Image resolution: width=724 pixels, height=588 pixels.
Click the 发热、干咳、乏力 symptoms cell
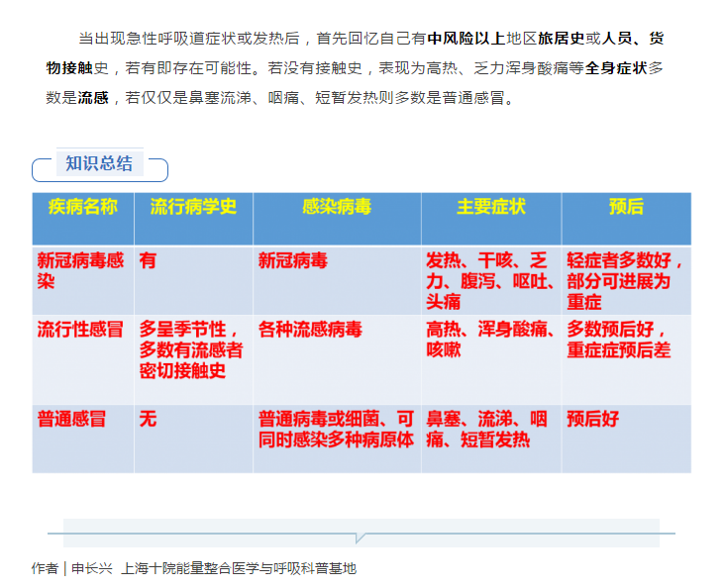pos(491,280)
